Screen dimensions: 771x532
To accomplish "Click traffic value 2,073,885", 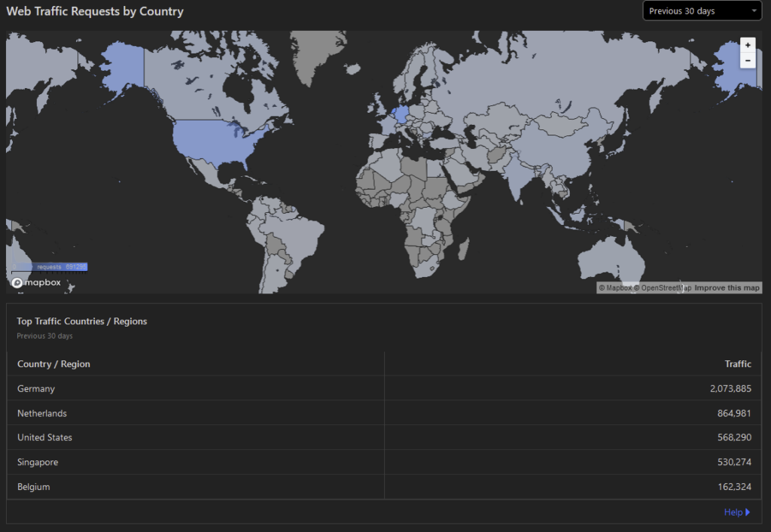I will (730, 388).
